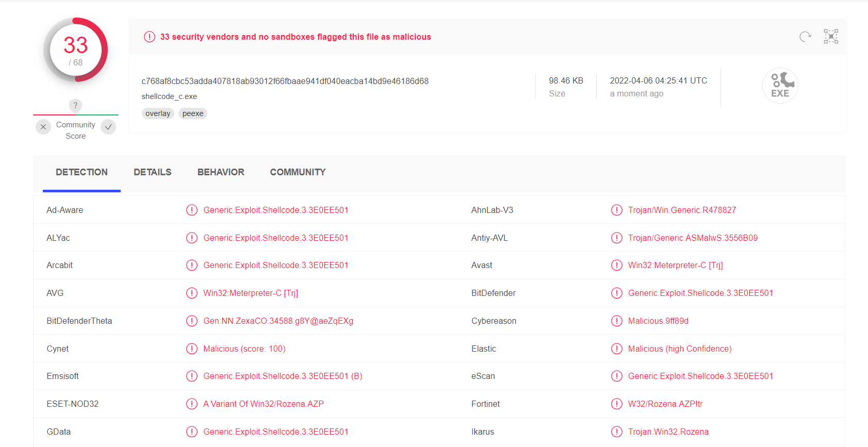Click the alert icon in Emsisoft row

[192, 376]
